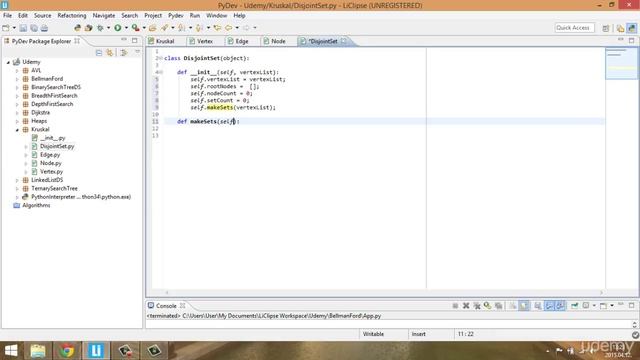Click the Previous Annotation arrow icon

199,28
